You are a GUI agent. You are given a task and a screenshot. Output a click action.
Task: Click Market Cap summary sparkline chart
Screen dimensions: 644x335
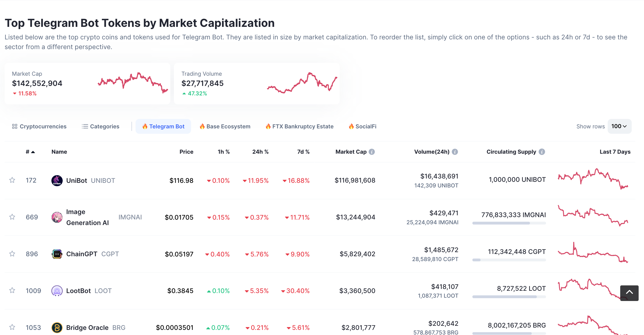(133, 83)
